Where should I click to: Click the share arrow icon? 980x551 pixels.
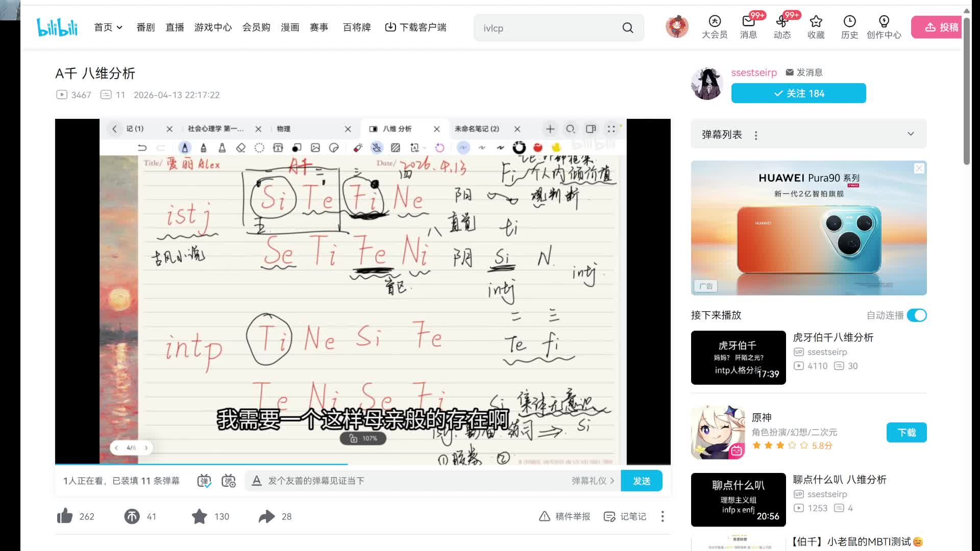(x=266, y=516)
